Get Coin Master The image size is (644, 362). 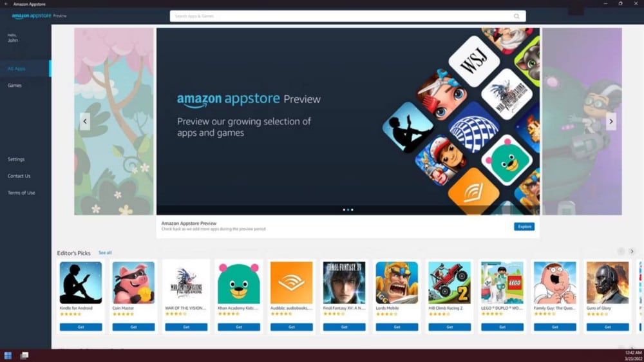133,327
